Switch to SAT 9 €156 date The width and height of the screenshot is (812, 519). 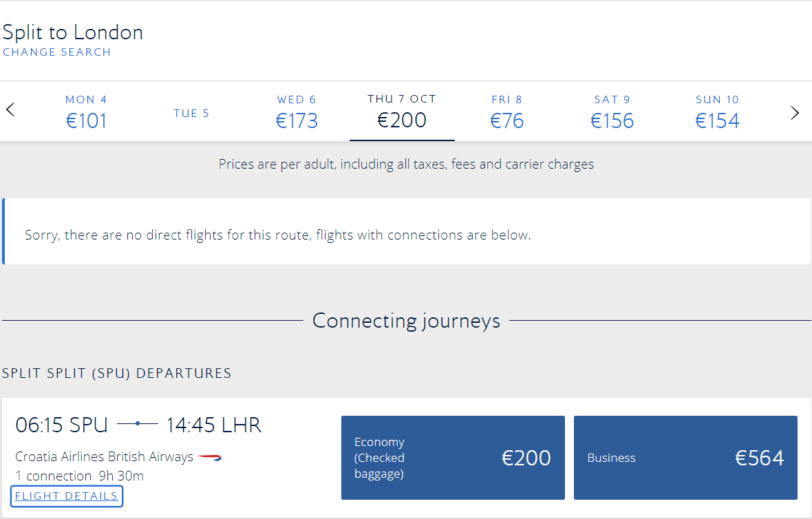point(612,112)
